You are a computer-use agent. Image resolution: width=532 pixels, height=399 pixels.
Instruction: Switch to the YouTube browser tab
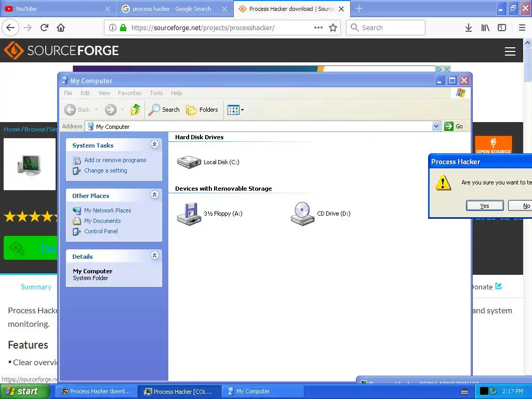(x=58, y=9)
